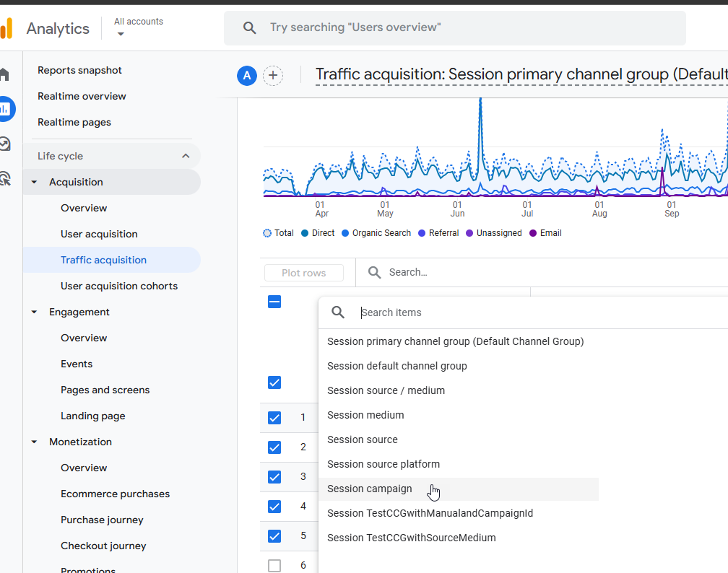Open Pages and screens report

(105, 390)
